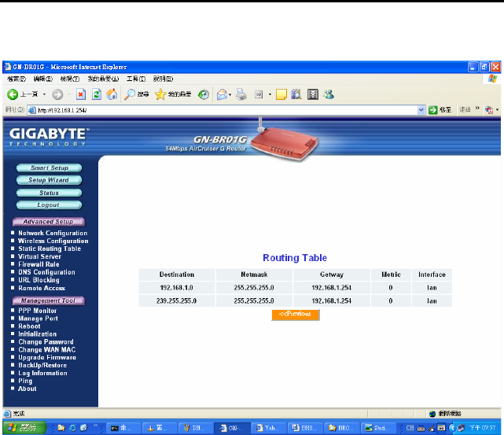504x435 pixels.
Task: Expand the address bar dropdown
Action: point(421,110)
